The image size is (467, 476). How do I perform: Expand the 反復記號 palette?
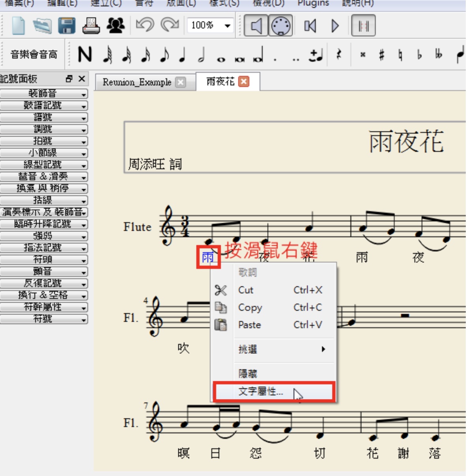click(x=44, y=283)
